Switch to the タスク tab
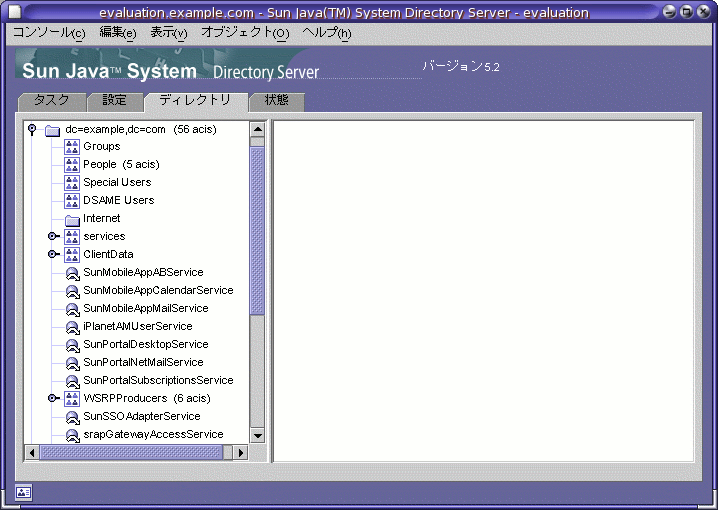 (x=52, y=101)
